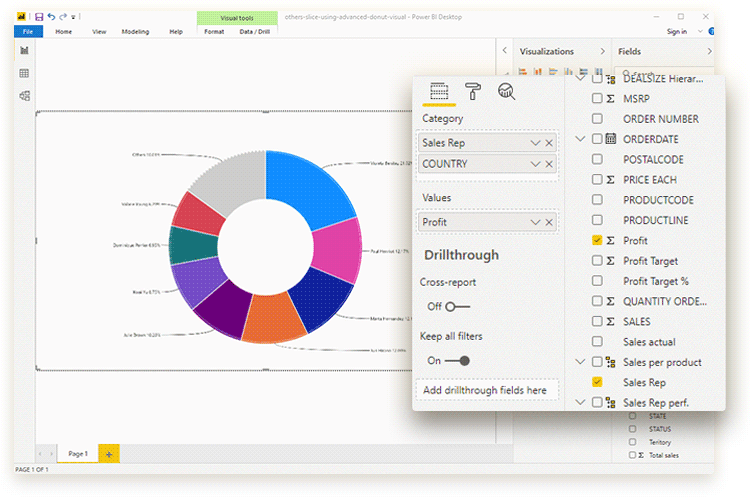Open the Format visual tools tab
Image resolution: width=750 pixels, height=500 pixels.
214,32
